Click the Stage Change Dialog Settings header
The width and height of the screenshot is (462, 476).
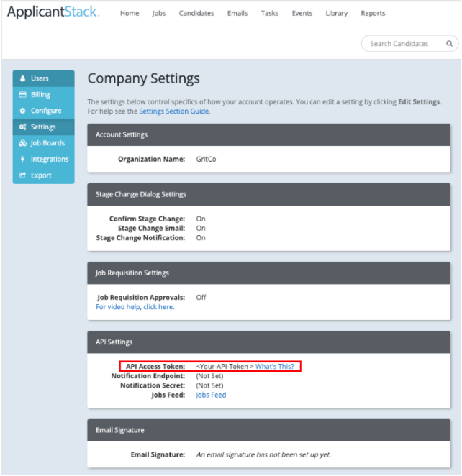coord(269,194)
